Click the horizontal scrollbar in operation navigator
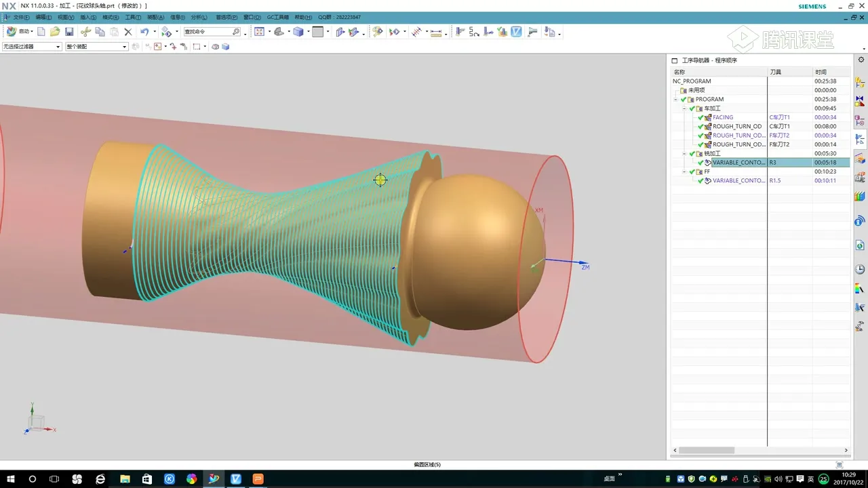This screenshot has height=488, width=868. (x=707, y=450)
